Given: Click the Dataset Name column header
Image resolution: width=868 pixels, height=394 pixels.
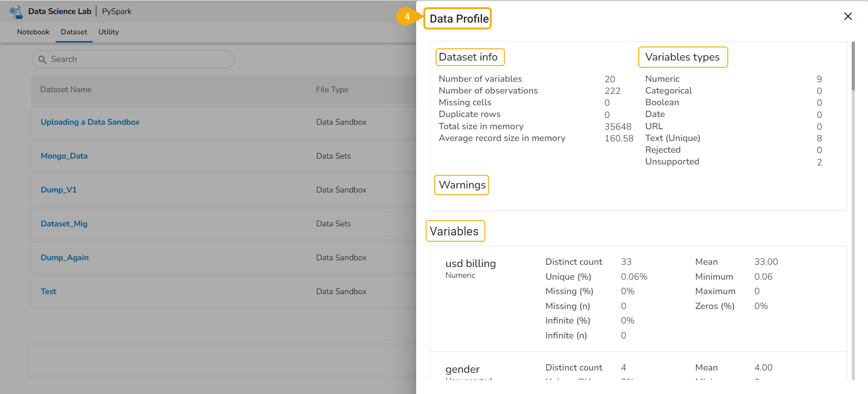Looking at the screenshot, I should tap(66, 89).
